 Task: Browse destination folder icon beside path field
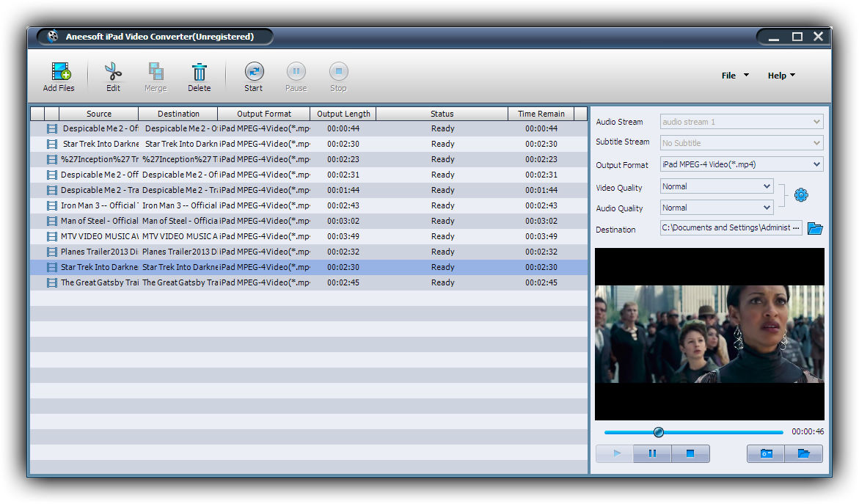click(x=814, y=229)
